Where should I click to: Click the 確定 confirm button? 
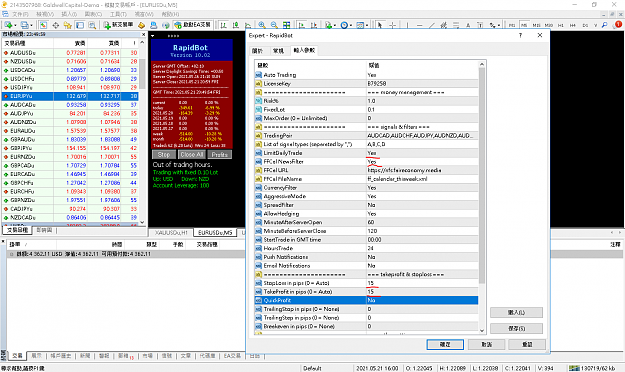click(445, 344)
